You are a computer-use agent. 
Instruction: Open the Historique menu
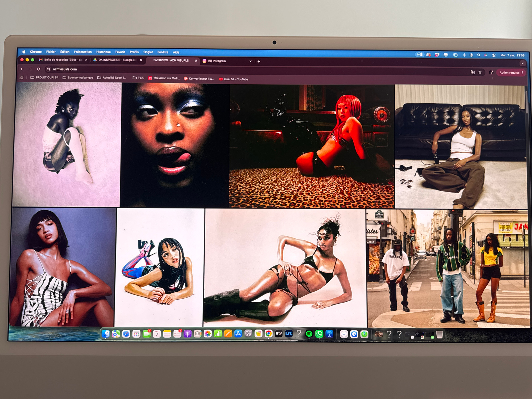click(103, 52)
